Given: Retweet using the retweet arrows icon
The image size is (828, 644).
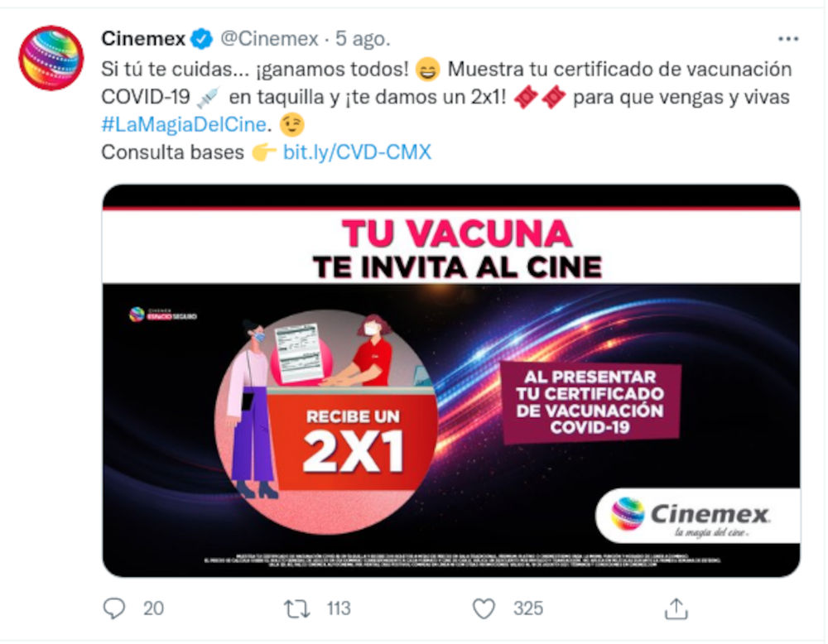Looking at the screenshot, I should point(296,608).
